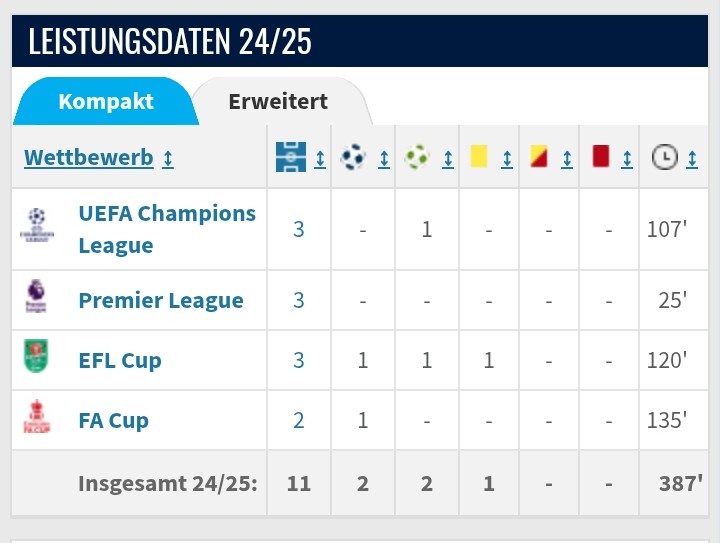The image size is (720, 543).
Task: Click the Premier League logo
Action: tap(37, 299)
